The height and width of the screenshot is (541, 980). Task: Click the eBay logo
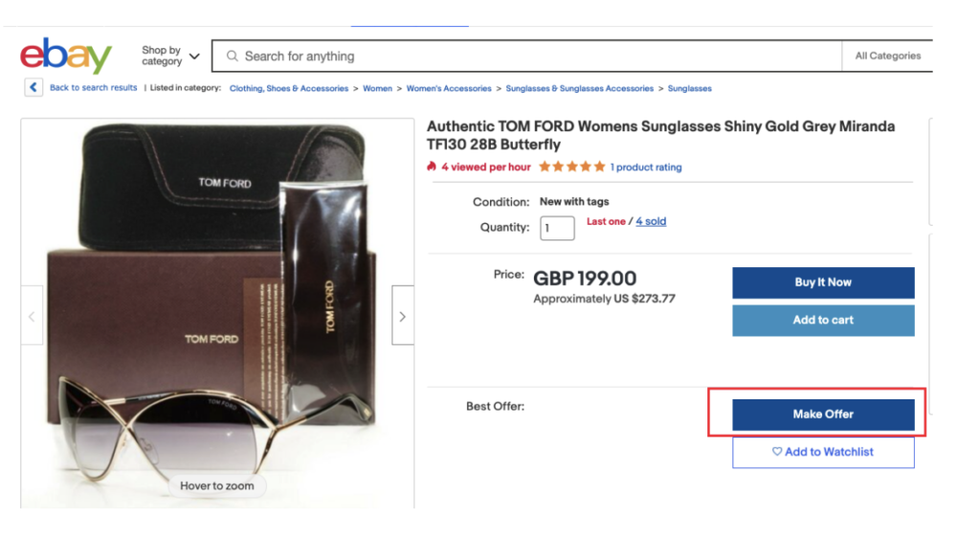coord(65,56)
